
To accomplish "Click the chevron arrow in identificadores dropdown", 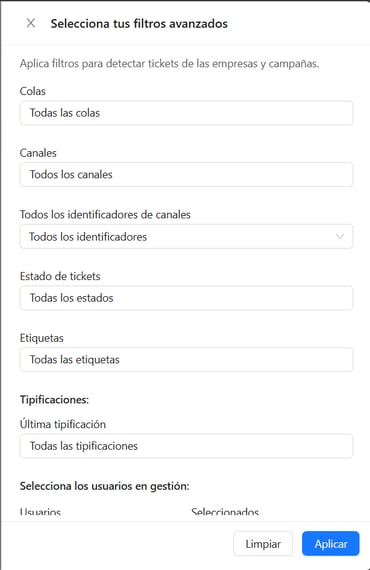I will [340, 237].
